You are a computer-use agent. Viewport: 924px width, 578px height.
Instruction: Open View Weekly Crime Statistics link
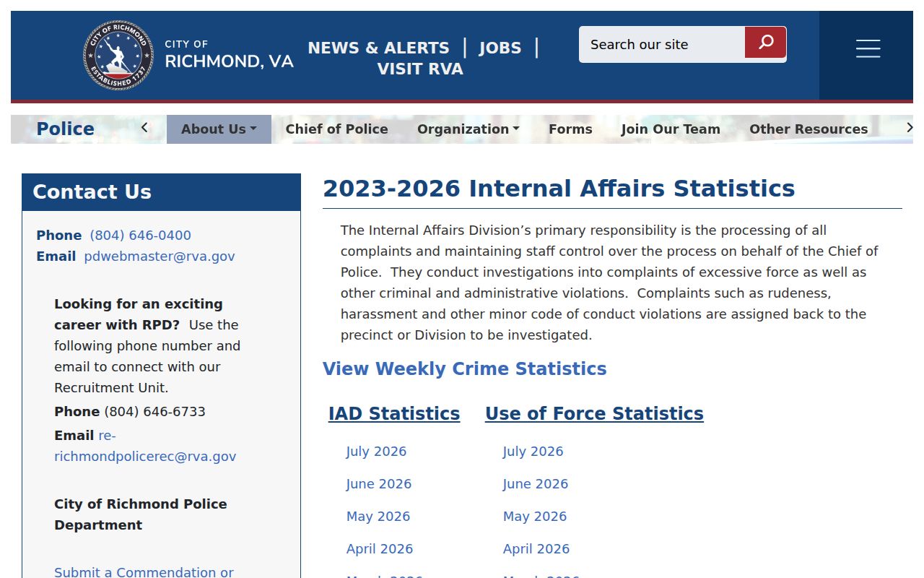pos(465,368)
